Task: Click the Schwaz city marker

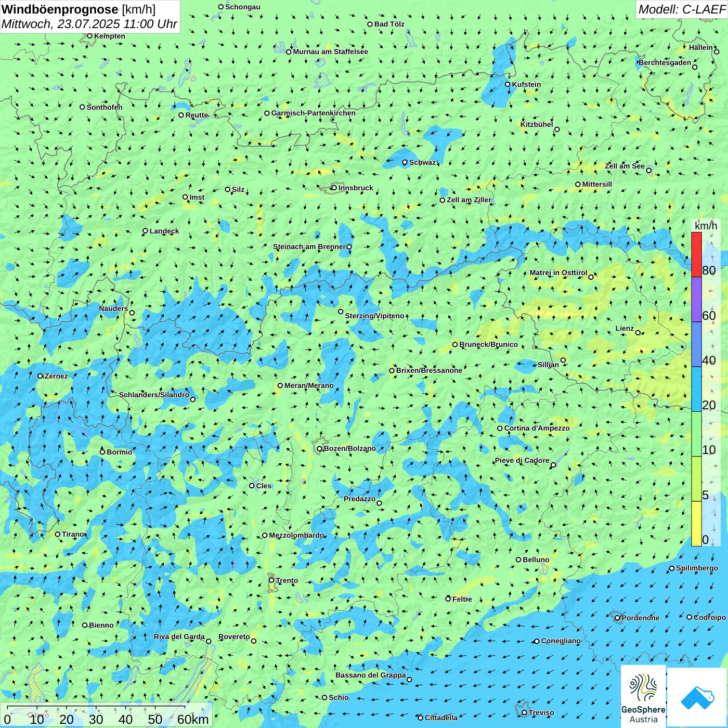Action: tap(405, 162)
